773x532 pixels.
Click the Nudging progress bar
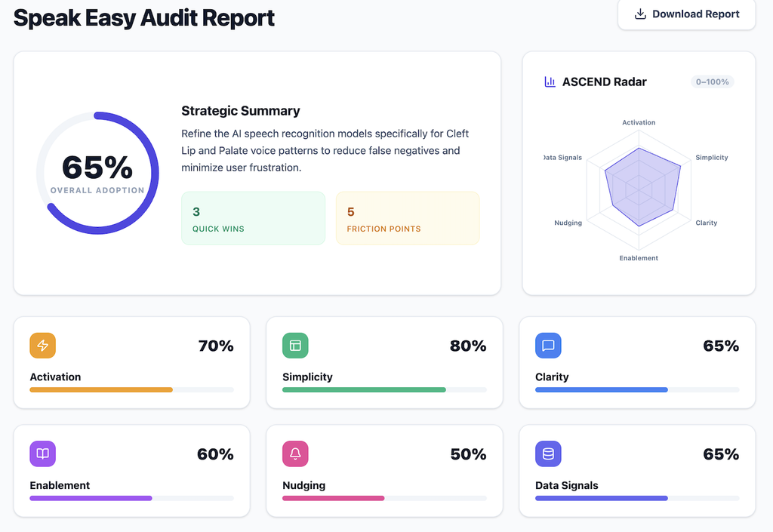tap(384, 498)
